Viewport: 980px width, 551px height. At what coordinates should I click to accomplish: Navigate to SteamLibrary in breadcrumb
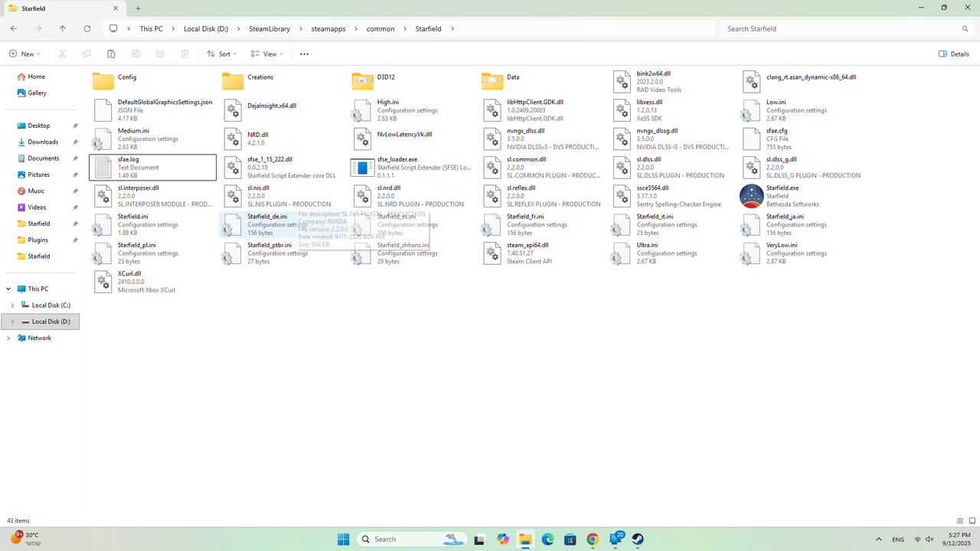pos(269,28)
